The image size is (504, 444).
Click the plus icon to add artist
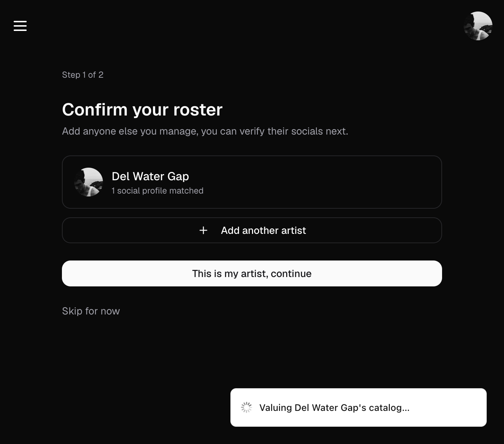(x=203, y=230)
